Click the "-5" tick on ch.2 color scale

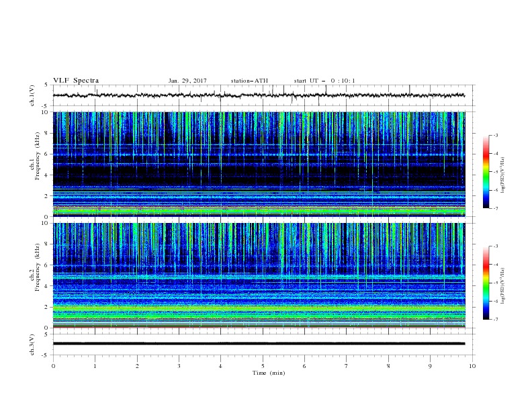(x=496, y=283)
